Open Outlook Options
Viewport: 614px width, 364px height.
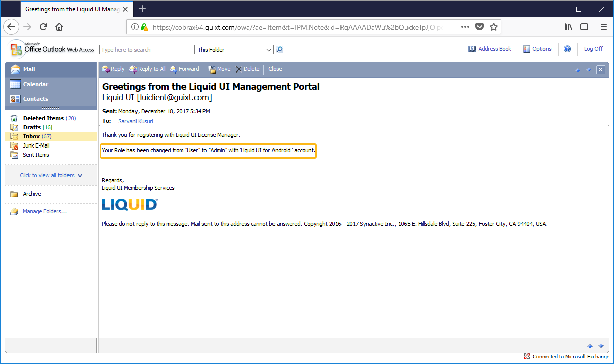tap(537, 49)
